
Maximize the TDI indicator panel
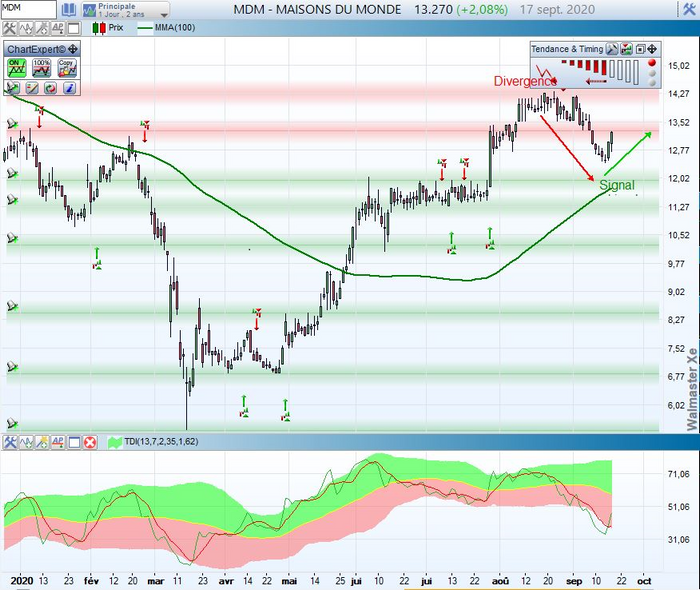pyautogui.click(x=74, y=442)
